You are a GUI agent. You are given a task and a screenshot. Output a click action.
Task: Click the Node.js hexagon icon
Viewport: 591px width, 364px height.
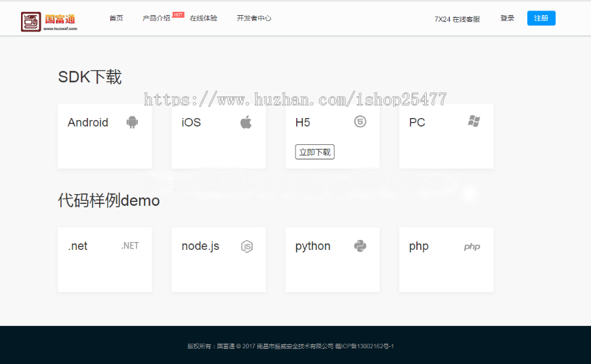point(246,246)
